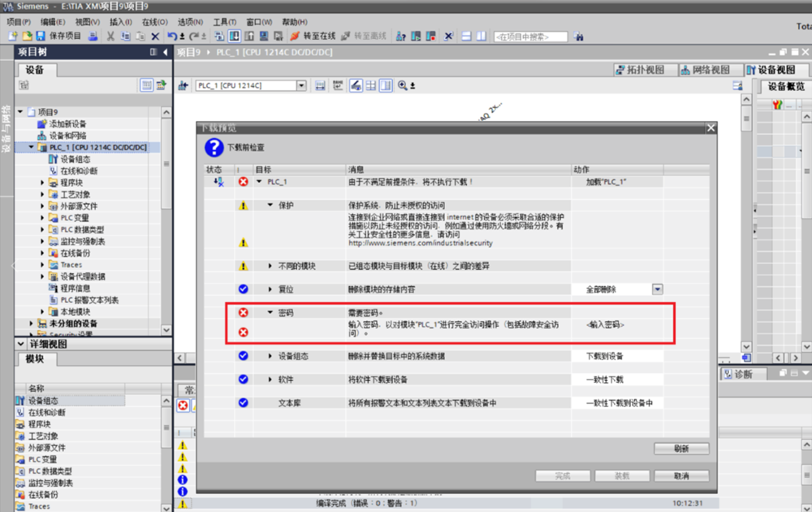Click the print icon in the toolbar

coord(93,37)
